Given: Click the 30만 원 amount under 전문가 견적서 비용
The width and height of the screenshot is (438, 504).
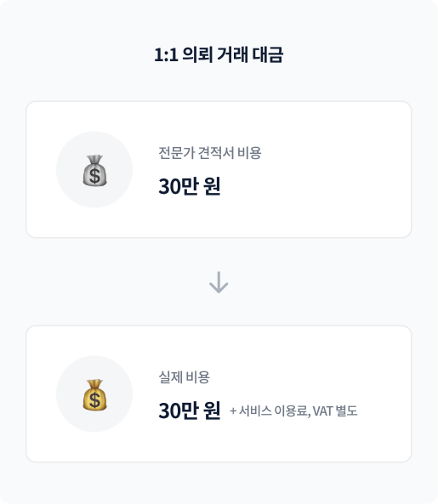Looking at the screenshot, I should pyautogui.click(x=190, y=186).
